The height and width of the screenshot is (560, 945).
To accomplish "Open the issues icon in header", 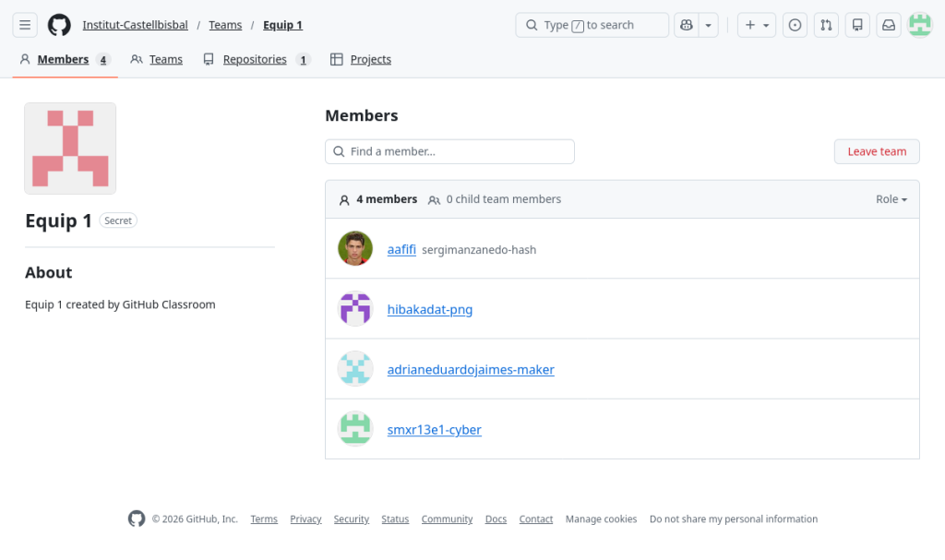I will point(795,25).
